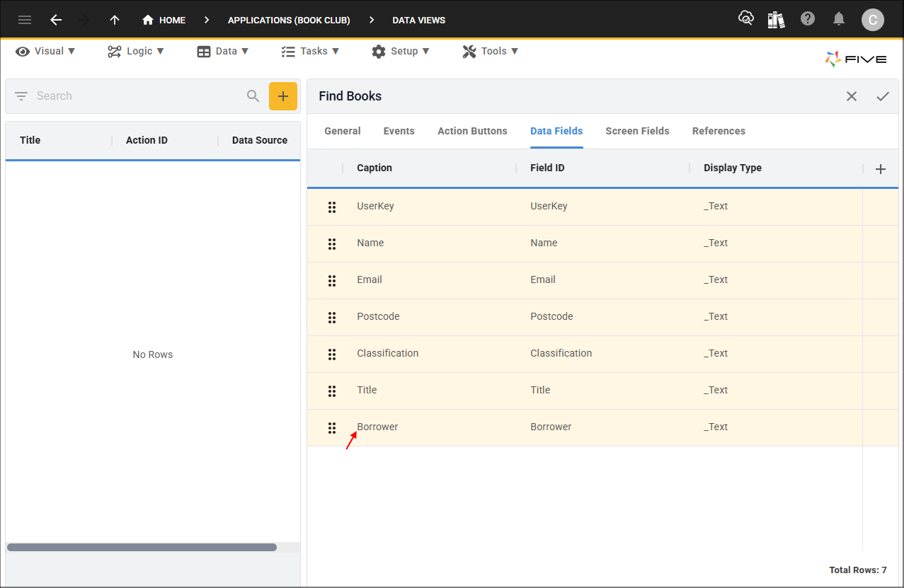904x588 pixels.
Task: Click the up arrow navigation icon
Action: tap(115, 20)
